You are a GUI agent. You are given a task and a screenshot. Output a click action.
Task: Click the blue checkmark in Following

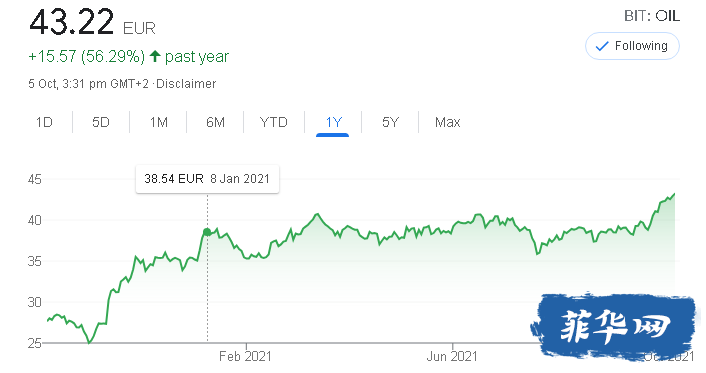tap(602, 46)
